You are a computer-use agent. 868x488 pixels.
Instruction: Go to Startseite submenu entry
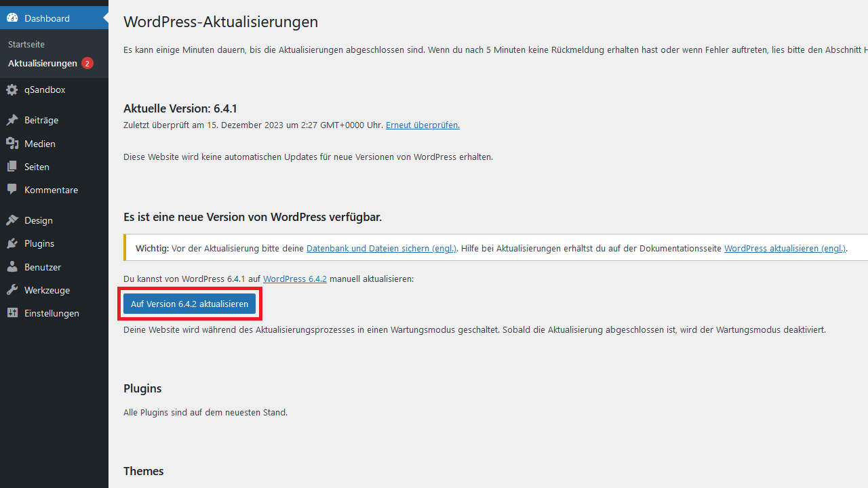click(26, 44)
